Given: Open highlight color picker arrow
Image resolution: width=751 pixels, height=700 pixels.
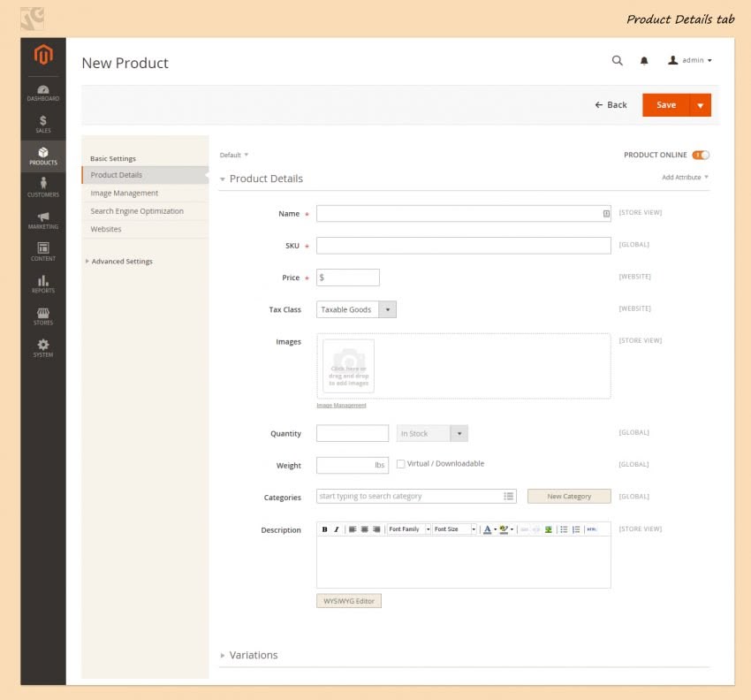Looking at the screenshot, I should click(x=512, y=529).
